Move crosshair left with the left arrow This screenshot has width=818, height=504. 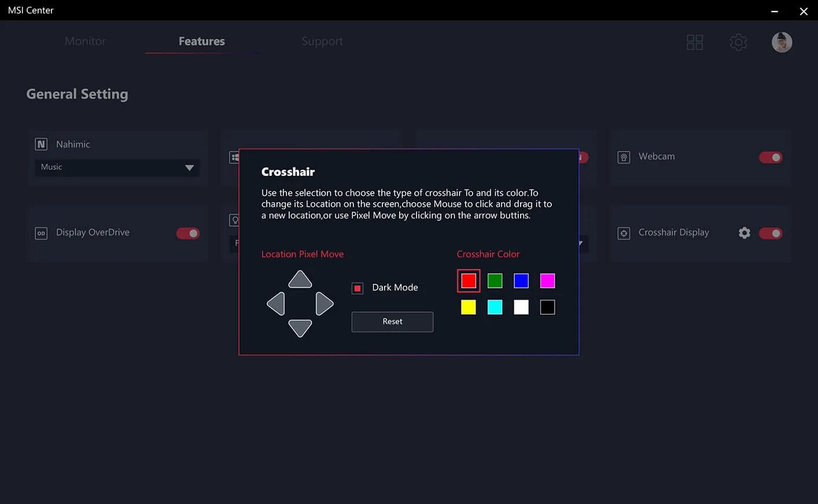276,303
